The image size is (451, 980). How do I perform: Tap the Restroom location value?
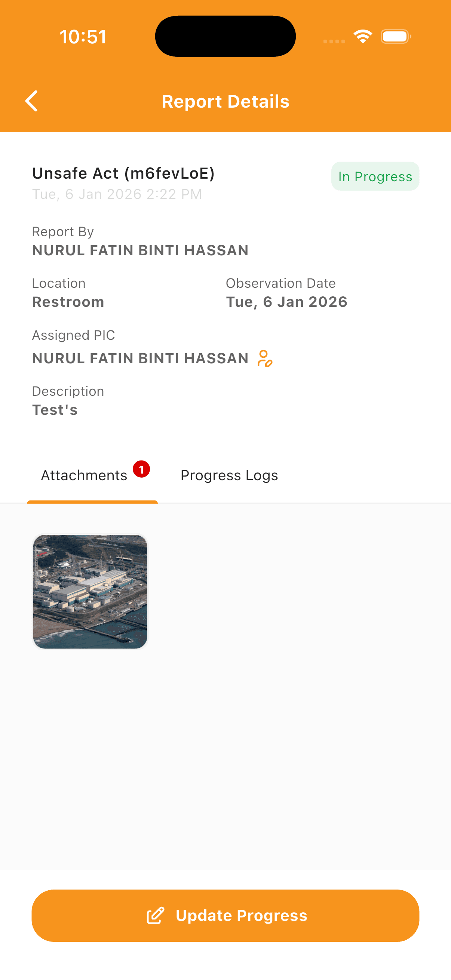click(68, 302)
